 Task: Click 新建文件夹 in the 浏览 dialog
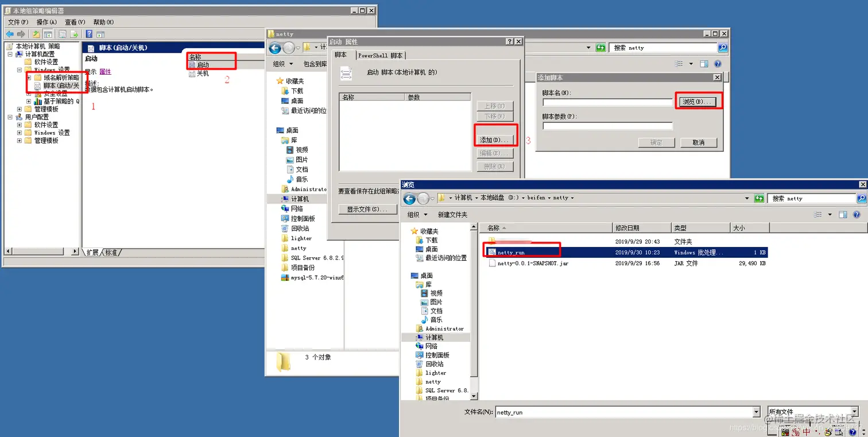(x=452, y=215)
